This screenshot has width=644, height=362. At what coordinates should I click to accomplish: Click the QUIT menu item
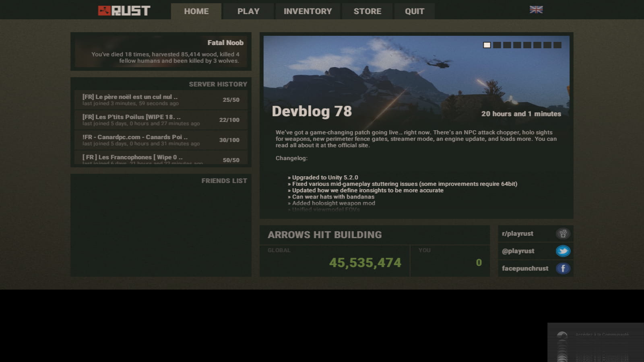pyautogui.click(x=414, y=11)
